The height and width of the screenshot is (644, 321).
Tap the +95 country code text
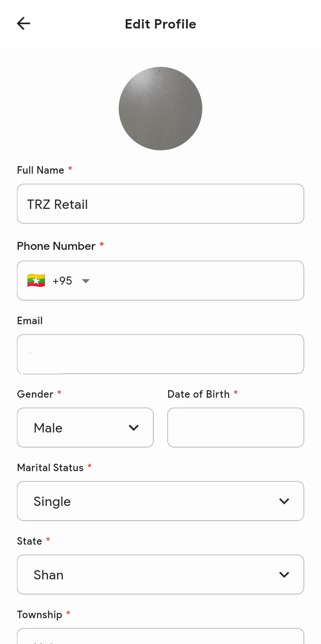[62, 281]
